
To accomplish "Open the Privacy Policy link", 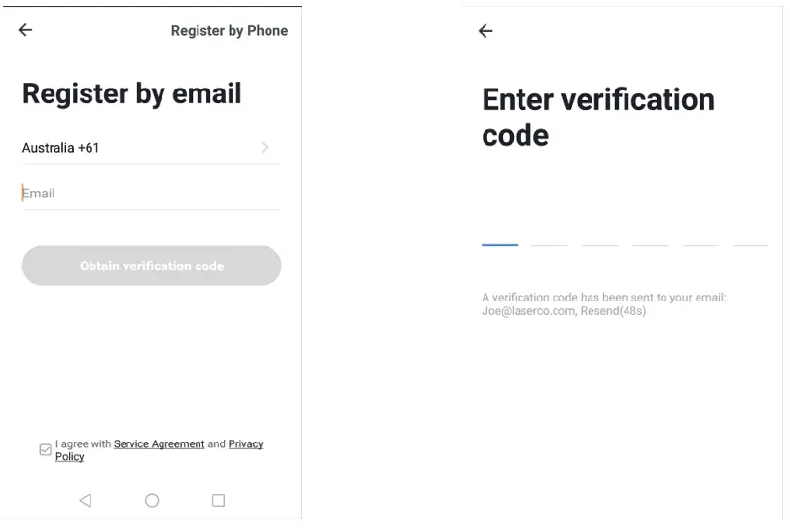I will coord(245,444).
